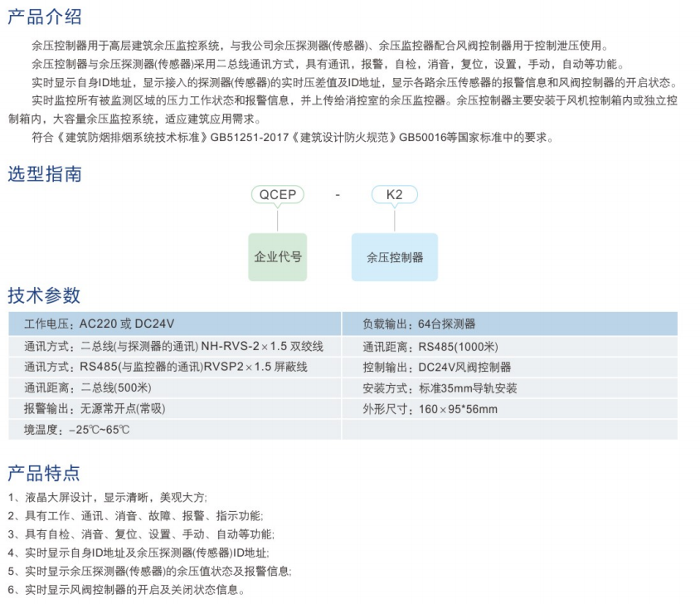
Task: Click feature item 1 about 液晶大屏设计
Action: point(108,498)
